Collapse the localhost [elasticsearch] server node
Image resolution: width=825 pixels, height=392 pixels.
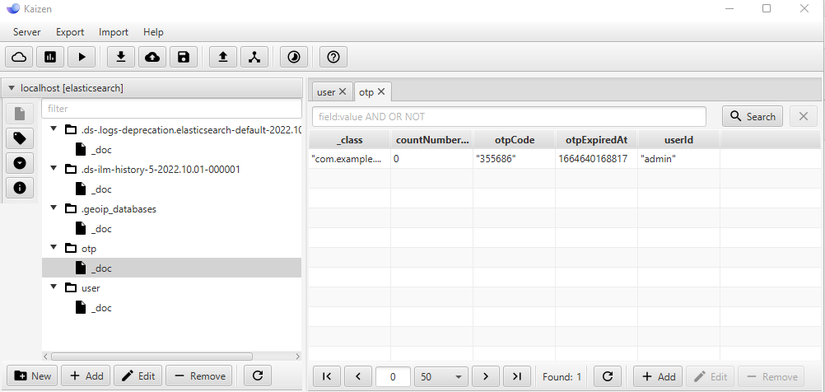[12, 88]
